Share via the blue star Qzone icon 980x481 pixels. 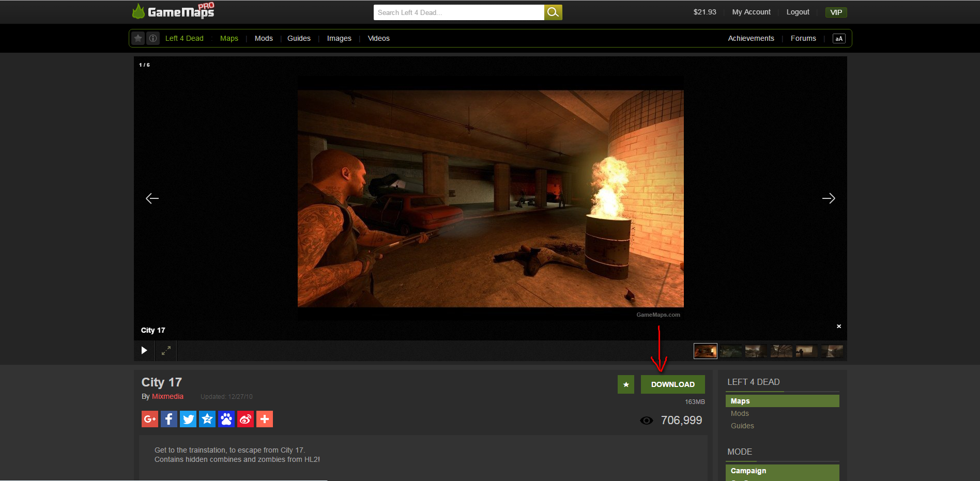click(x=207, y=419)
